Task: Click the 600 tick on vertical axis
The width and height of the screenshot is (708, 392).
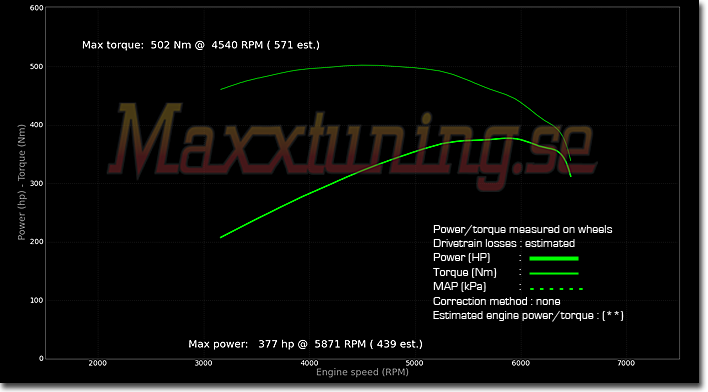Action: tap(37, 8)
